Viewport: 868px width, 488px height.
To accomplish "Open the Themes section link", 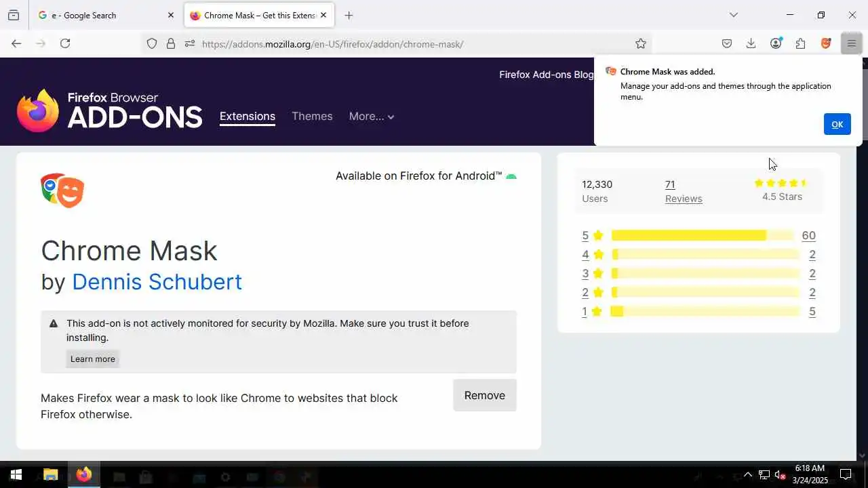I will point(312,117).
